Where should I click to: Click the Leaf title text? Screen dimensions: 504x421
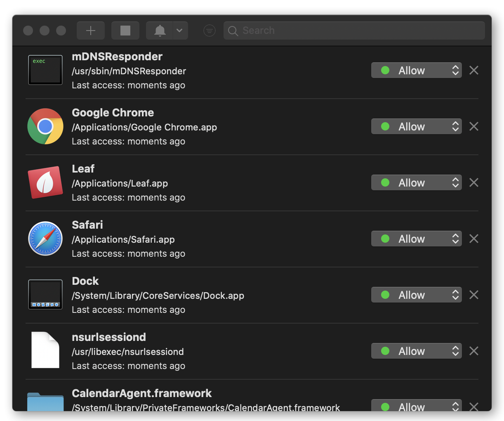tap(83, 169)
